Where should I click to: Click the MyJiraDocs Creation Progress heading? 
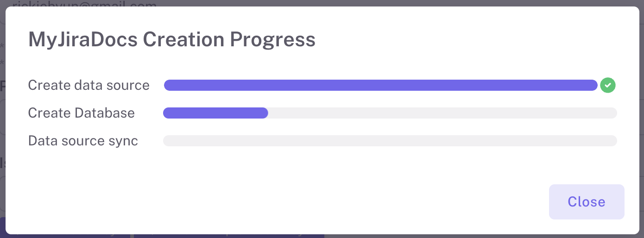coord(171,40)
